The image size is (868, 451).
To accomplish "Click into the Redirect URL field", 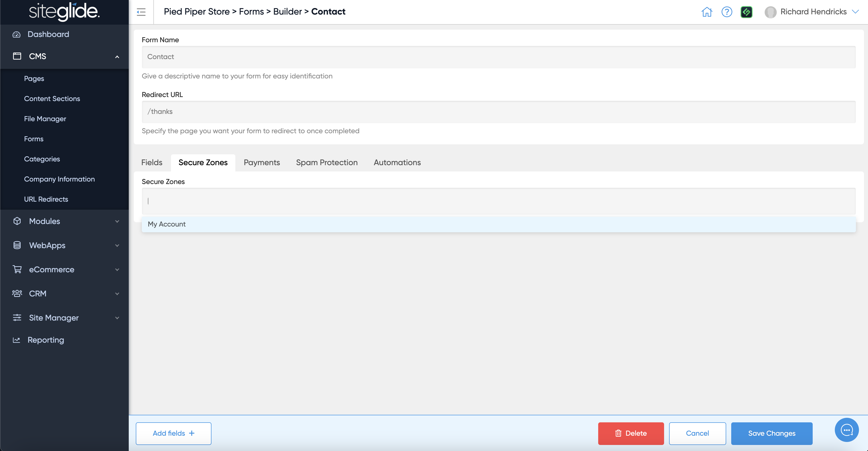I will coord(498,112).
